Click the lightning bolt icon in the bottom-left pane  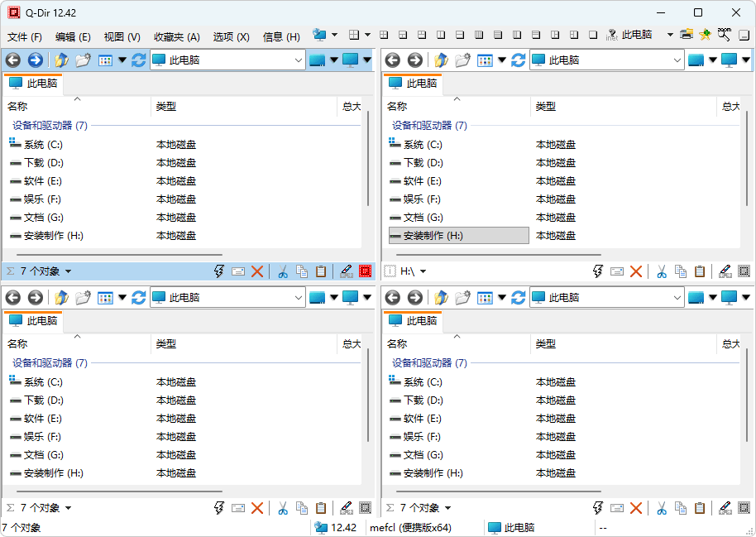pos(219,508)
